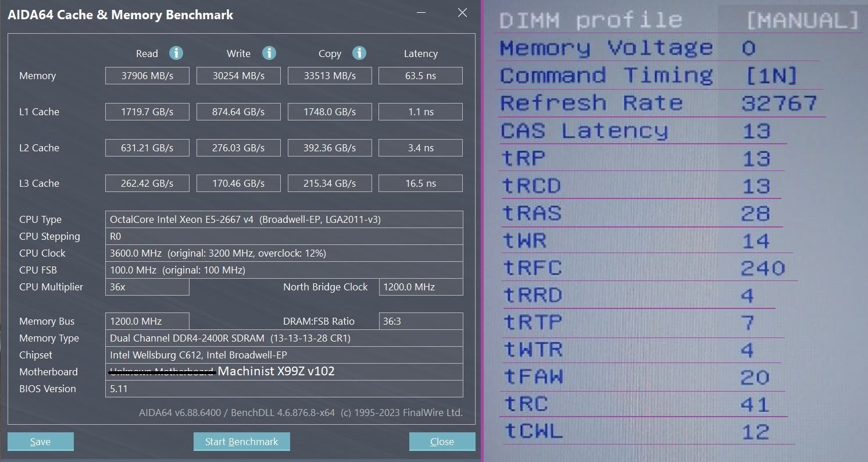Select the Memory Write value 30254 MB/s
This screenshot has height=462, width=868.
click(x=238, y=76)
